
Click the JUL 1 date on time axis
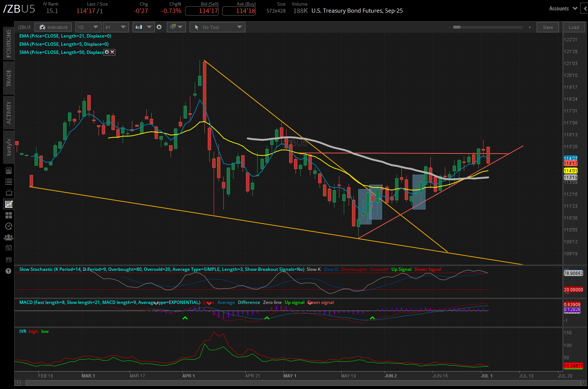point(487,376)
